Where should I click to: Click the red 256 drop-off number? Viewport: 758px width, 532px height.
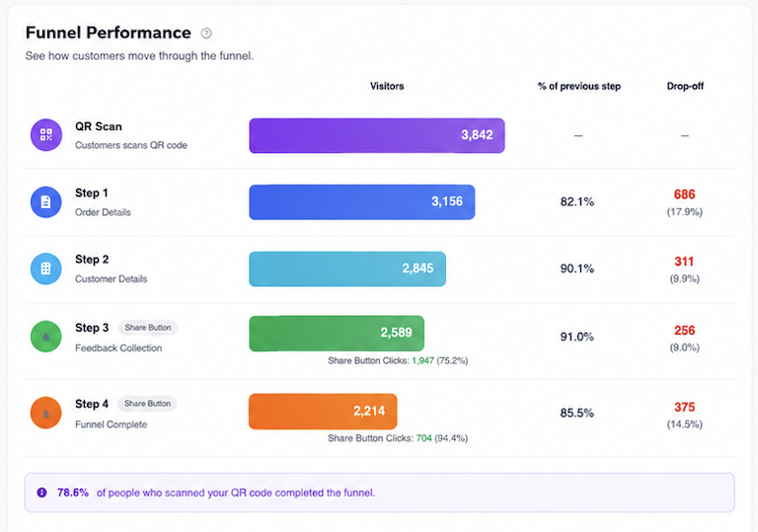tap(685, 331)
